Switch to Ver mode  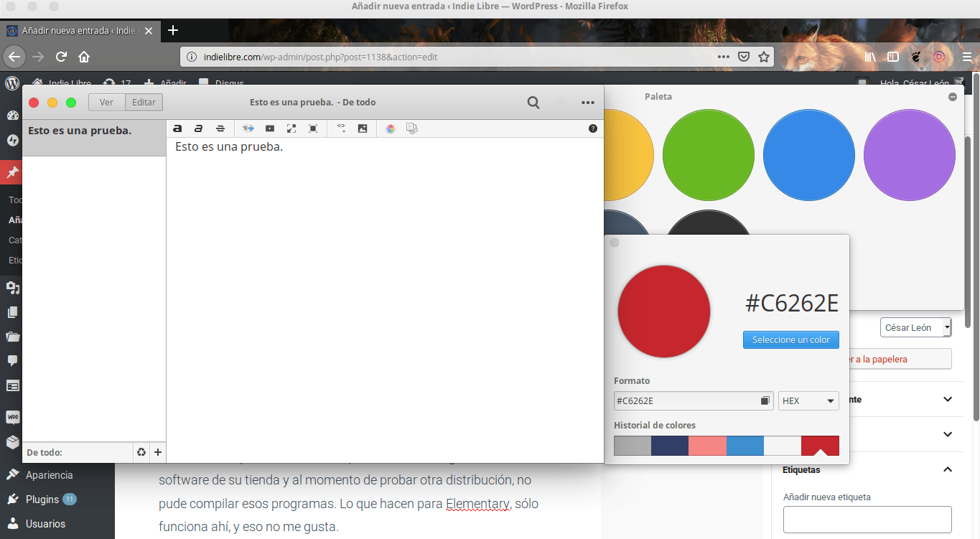pyautogui.click(x=106, y=102)
